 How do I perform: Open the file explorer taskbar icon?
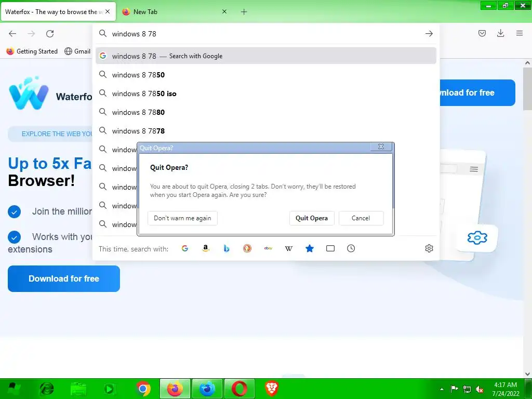[78, 389]
